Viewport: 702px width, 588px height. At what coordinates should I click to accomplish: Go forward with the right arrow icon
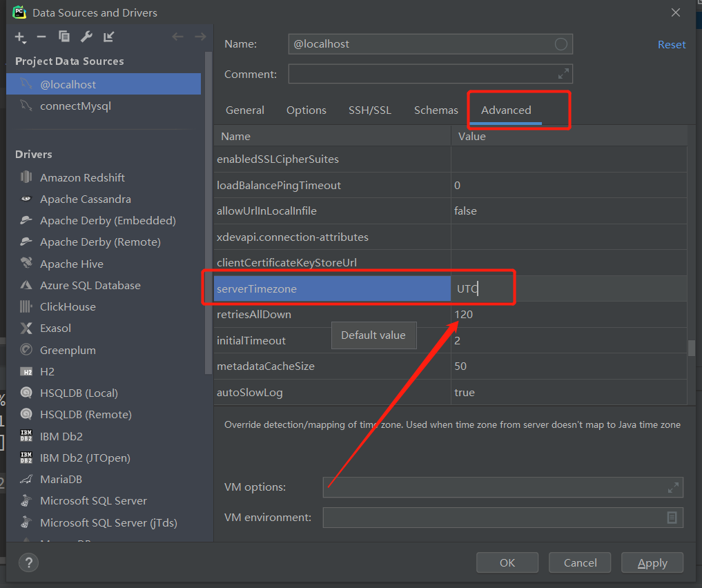pyautogui.click(x=200, y=37)
